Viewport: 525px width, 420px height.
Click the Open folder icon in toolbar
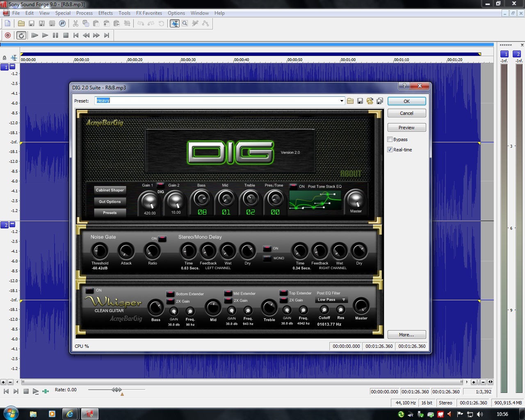pyautogui.click(x=21, y=23)
